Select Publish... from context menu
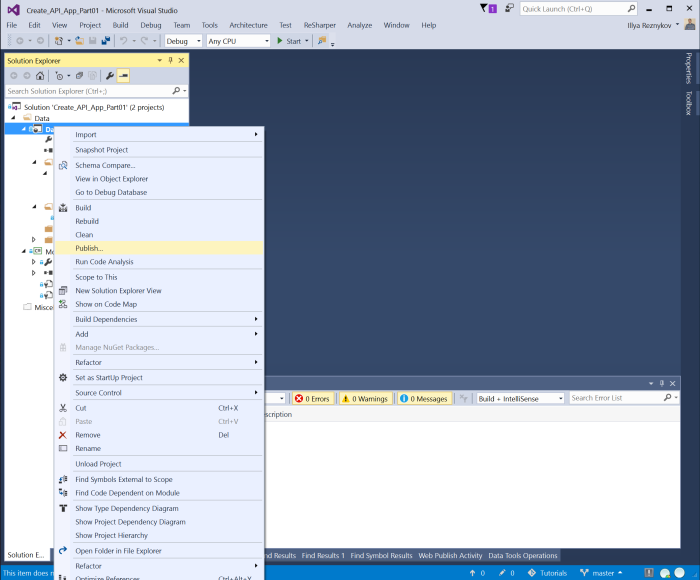Viewport: 700px width, 580px height. coord(159,248)
